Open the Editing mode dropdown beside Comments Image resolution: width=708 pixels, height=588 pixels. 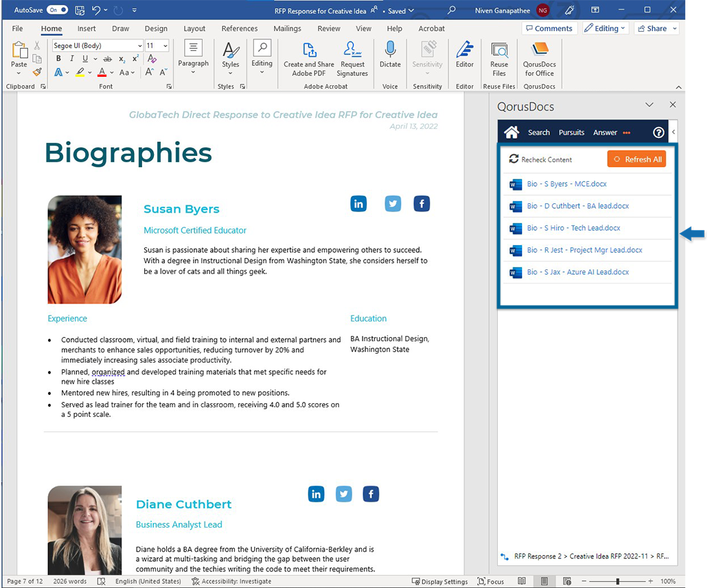pos(604,28)
